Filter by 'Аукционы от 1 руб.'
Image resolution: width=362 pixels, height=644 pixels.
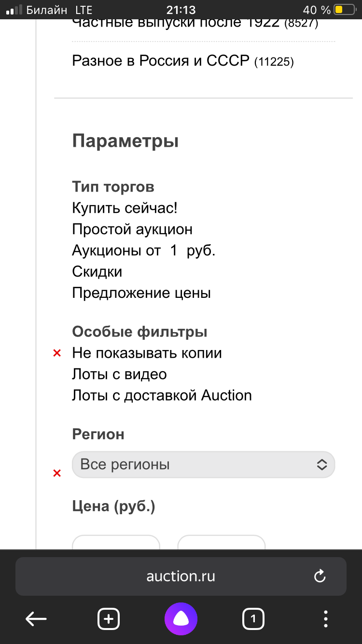click(x=143, y=251)
